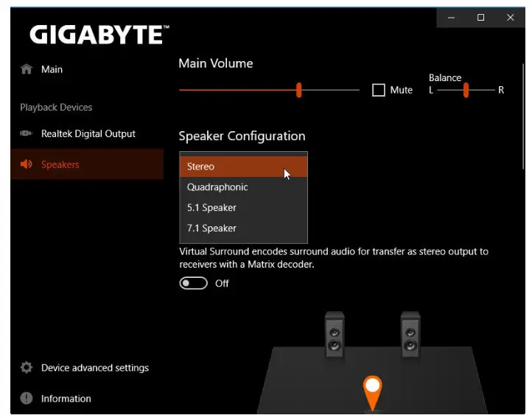Check the Mute checkbox

(378, 90)
